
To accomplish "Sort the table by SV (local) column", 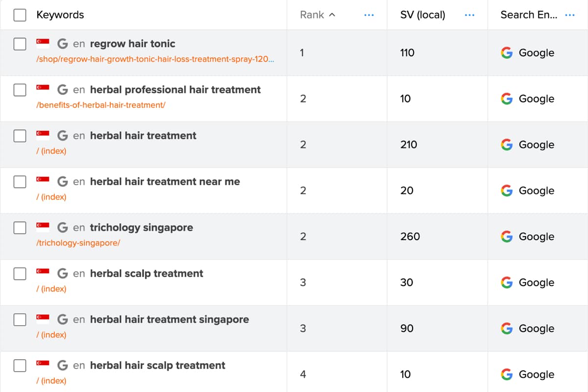I will coord(422,15).
